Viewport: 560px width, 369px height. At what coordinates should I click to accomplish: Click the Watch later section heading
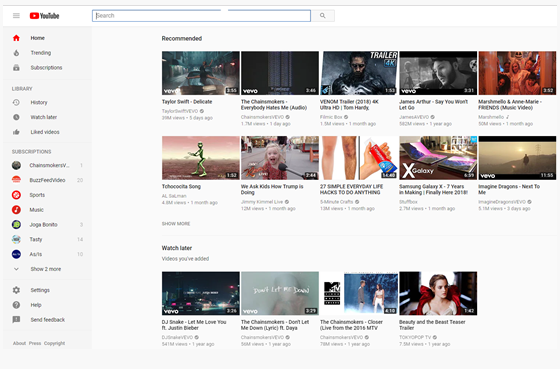[x=177, y=248]
